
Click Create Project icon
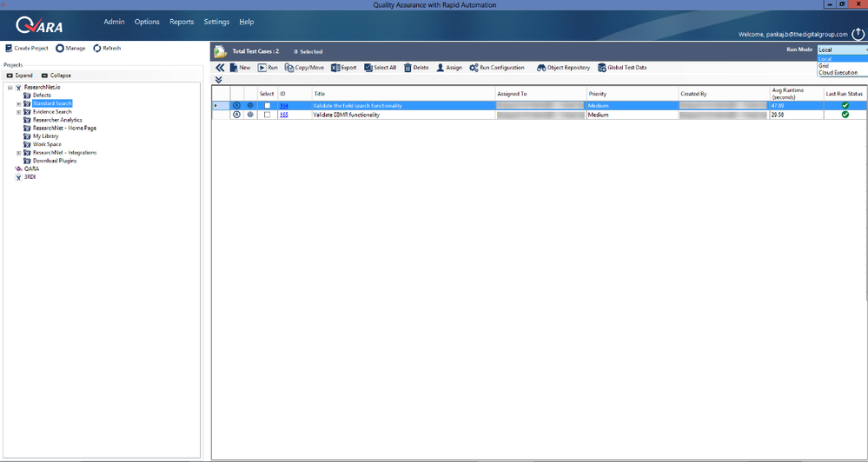tap(9, 48)
